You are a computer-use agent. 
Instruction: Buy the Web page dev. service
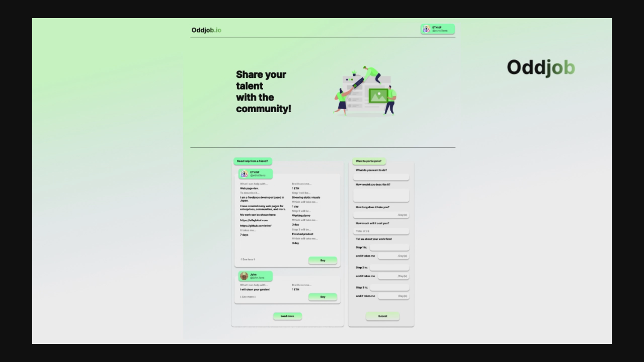323,260
